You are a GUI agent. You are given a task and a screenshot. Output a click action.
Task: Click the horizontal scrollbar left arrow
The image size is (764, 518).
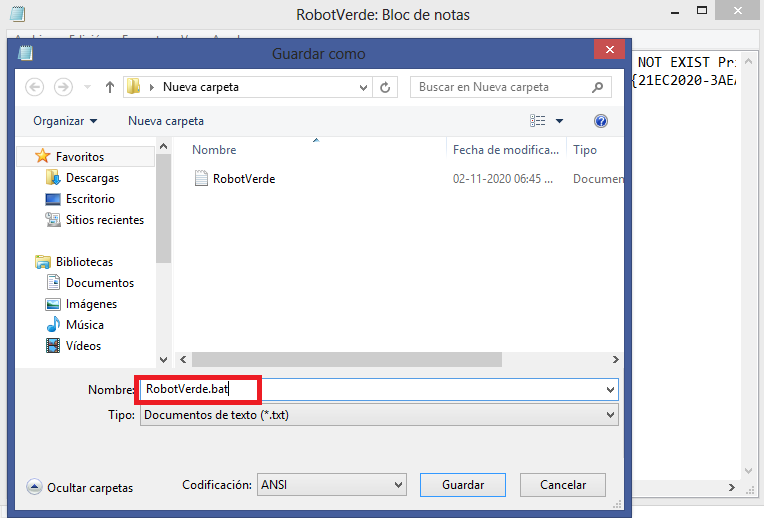click(x=183, y=360)
